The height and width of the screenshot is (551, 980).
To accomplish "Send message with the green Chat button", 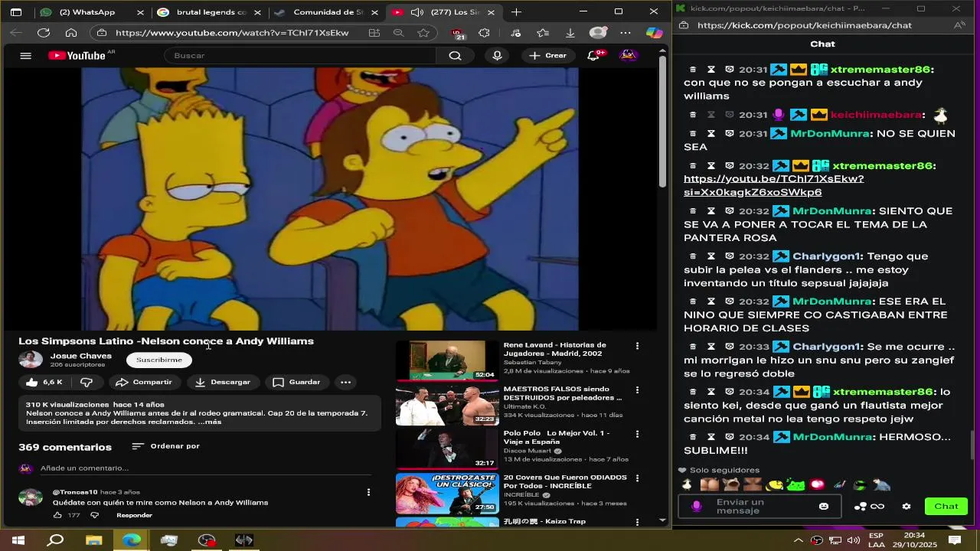I will pos(946,507).
